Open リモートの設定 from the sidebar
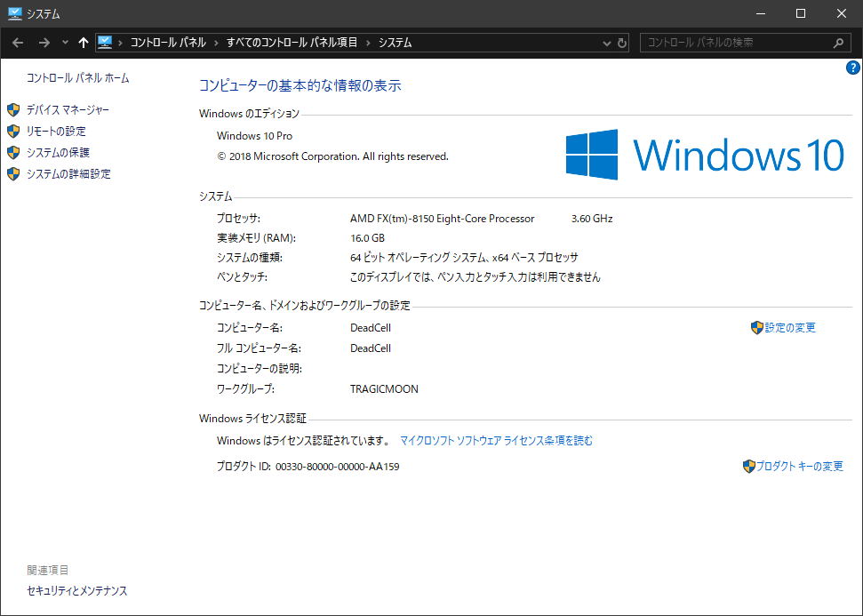863x616 pixels. pyautogui.click(x=56, y=132)
